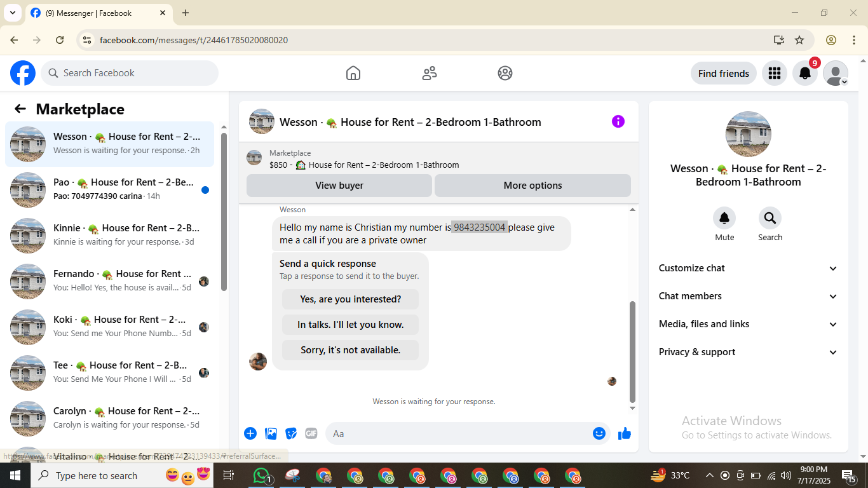Open the Groups icon in the top navigation
The width and height of the screenshot is (868, 488).
(505, 73)
